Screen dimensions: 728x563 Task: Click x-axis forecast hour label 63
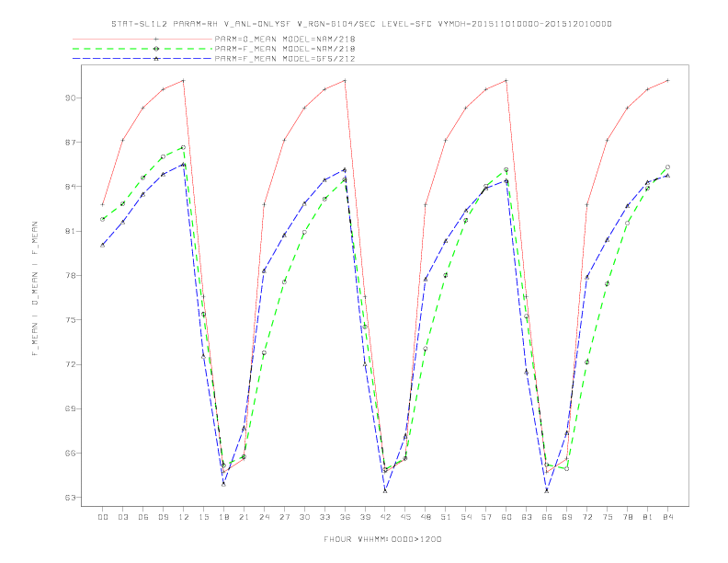[527, 517]
